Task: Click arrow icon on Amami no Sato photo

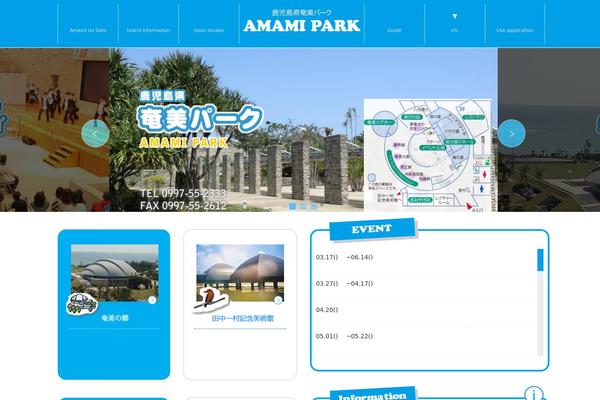Action: (152, 300)
